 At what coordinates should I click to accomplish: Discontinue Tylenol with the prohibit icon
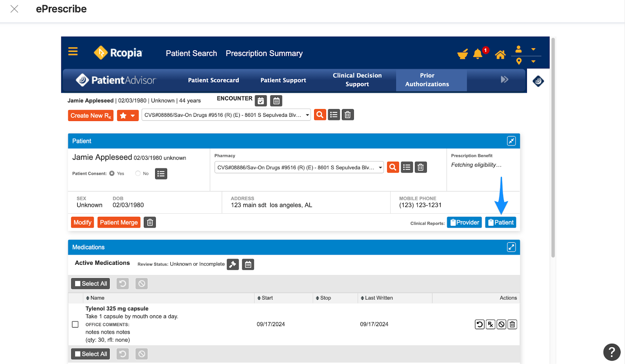501,324
